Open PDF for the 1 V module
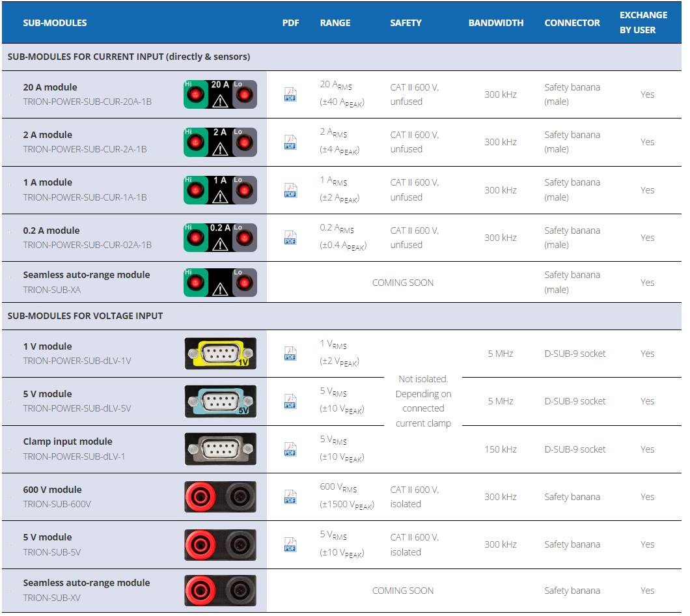Viewport: 690px width, 616px height. (x=290, y=354)
